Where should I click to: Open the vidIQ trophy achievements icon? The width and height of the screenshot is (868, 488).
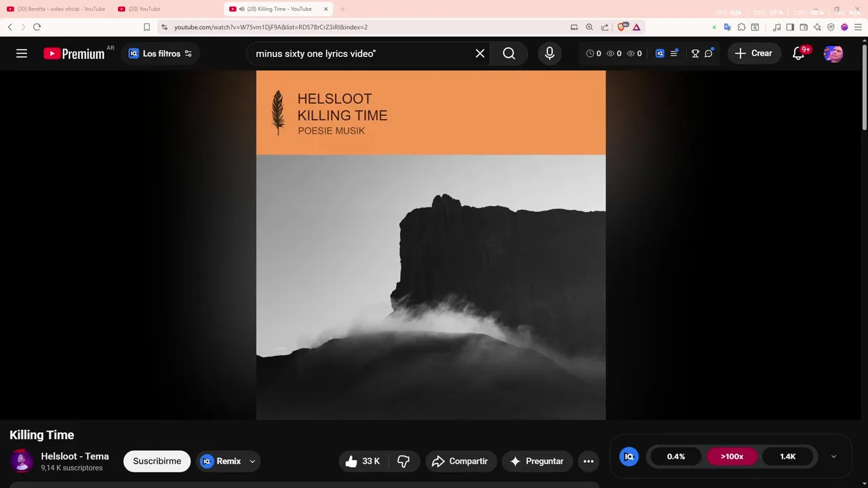[x=695, y=54]
